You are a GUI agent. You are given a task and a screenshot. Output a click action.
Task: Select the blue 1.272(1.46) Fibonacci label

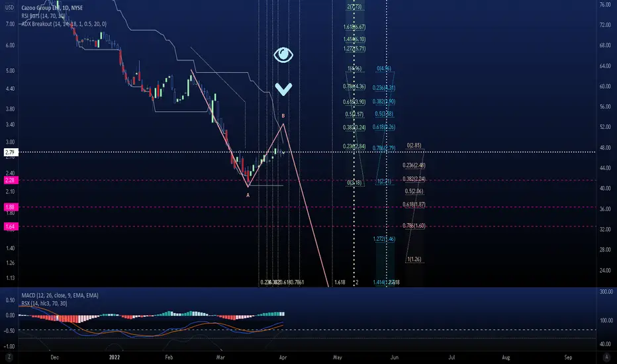point(384,238)
